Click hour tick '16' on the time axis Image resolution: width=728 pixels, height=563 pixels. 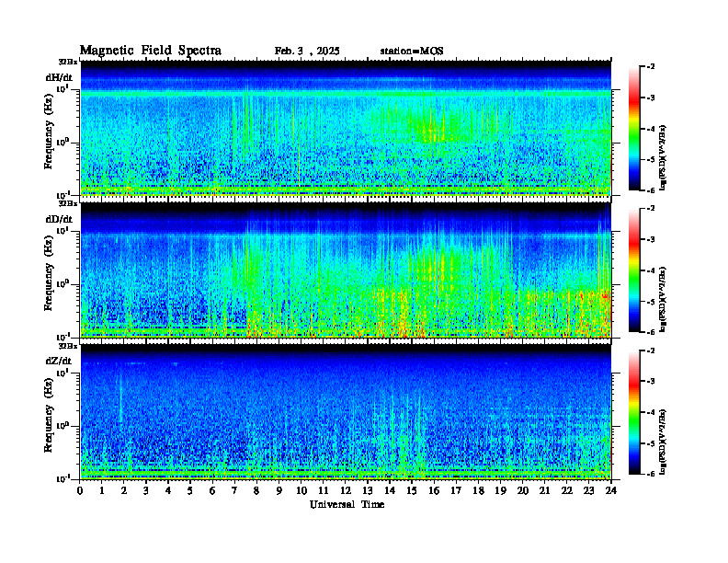pos(434,491)
